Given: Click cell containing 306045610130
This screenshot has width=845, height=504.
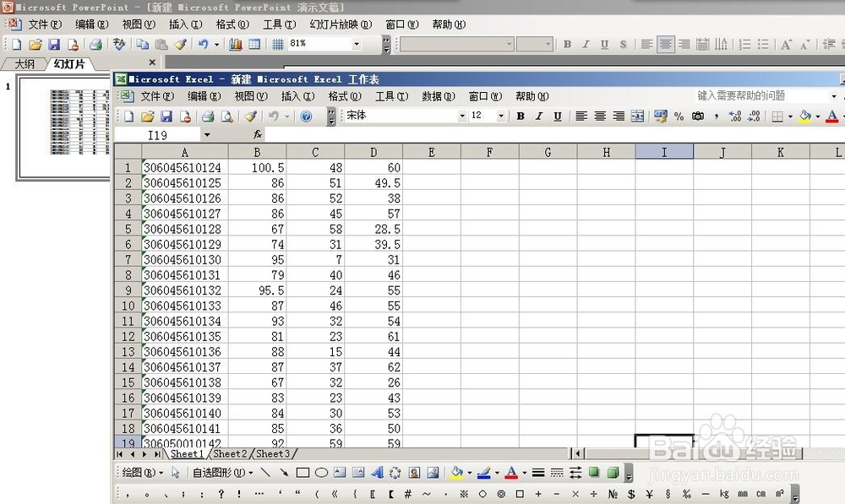Looking at the screenshot, I should pos(185,259).
